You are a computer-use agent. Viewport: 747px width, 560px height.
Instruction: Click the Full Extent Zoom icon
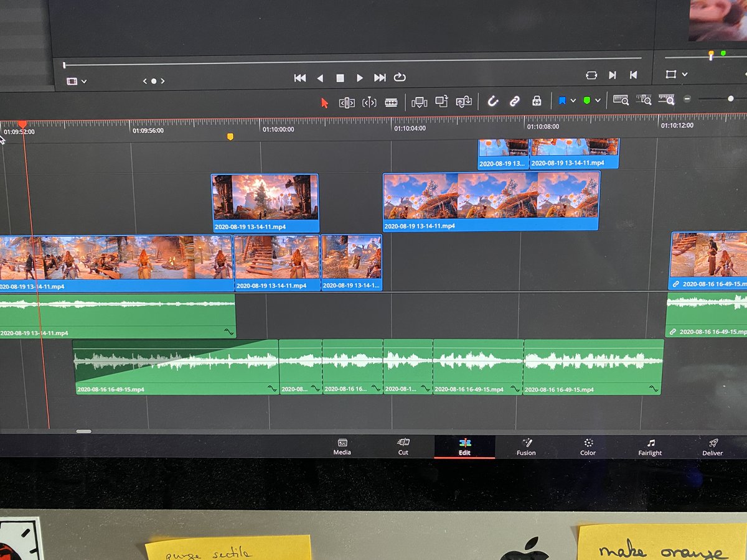621,100
